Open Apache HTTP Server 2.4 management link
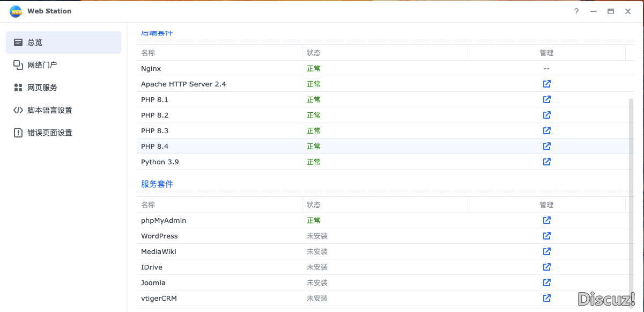 click(x=546, y=84)
